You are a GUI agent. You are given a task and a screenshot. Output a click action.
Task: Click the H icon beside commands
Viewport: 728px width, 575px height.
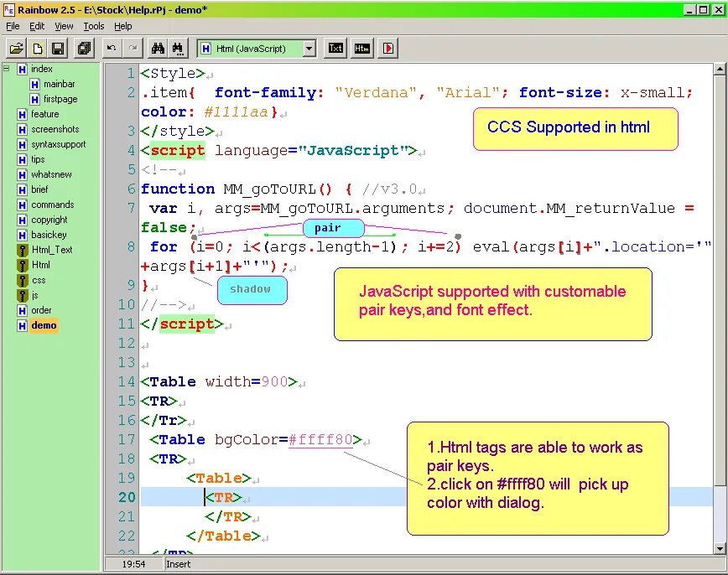pyautogui.click(x=22, y=205)
